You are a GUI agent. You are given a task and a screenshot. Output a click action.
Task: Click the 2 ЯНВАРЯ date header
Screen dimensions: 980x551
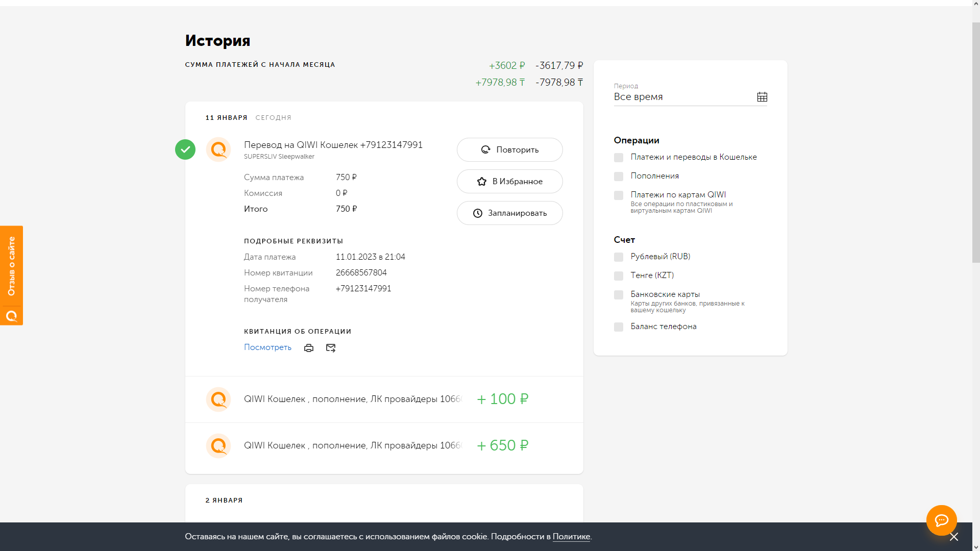click(224, 500)
